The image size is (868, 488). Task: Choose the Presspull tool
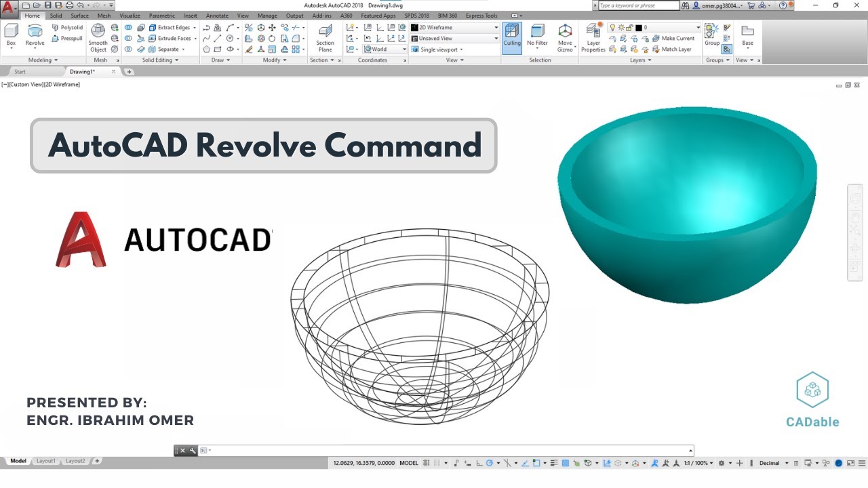67,39
